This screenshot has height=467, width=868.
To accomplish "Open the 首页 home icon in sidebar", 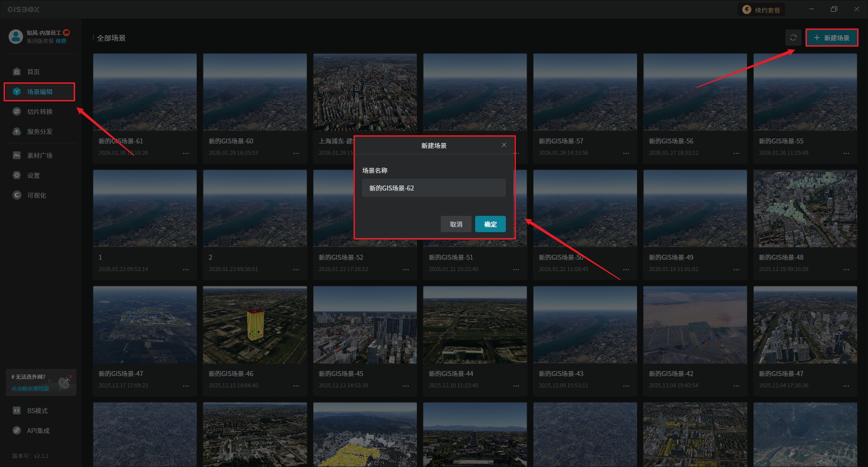I will 17,71.
